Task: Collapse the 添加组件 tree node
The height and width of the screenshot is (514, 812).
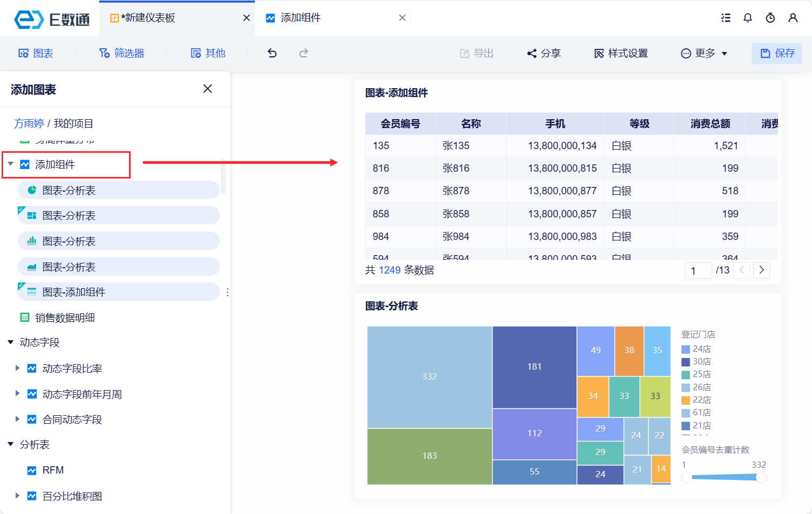Action: tap(10, 164)
